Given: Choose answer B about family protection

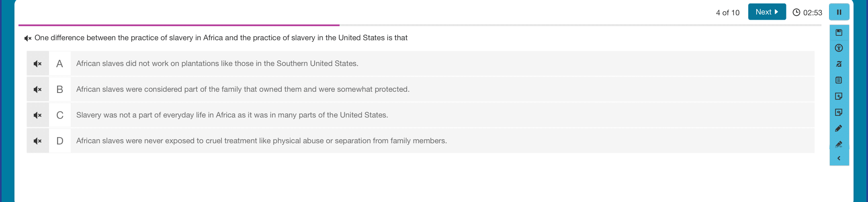Looking at the screenshot, I should click(x=432, y=89).
